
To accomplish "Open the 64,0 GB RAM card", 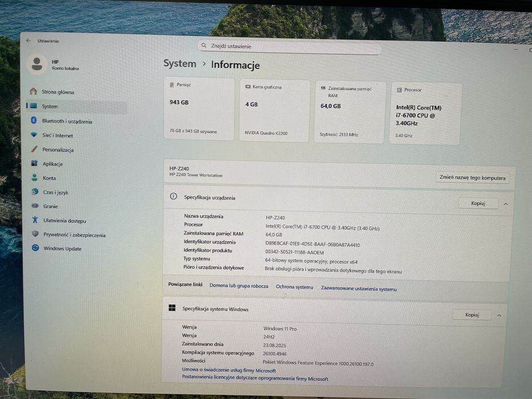I will tap(350, 112).
